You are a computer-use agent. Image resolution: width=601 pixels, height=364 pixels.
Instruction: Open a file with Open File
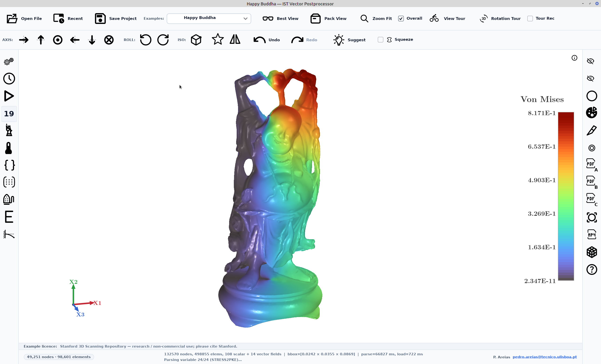(x=24, y=19)
